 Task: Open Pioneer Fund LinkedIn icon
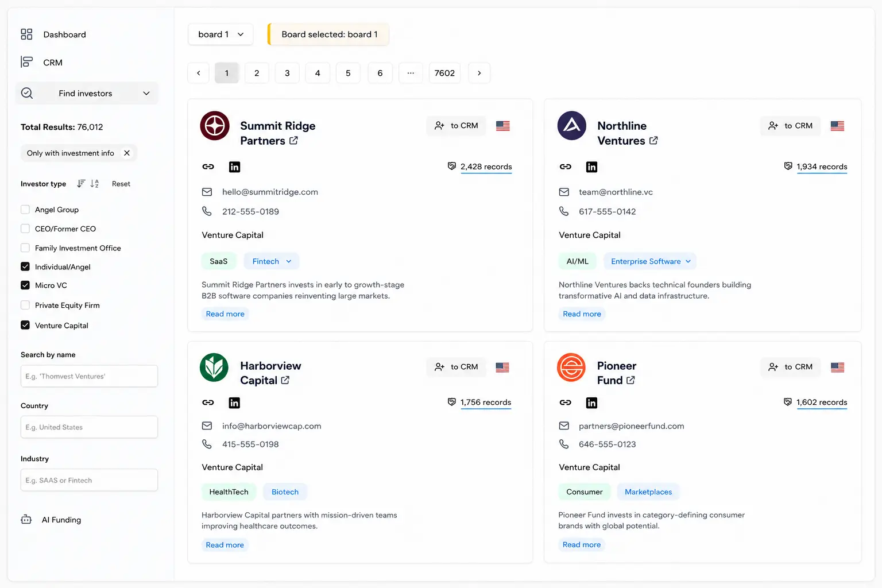pyautogui.click(x=591, y=403)
